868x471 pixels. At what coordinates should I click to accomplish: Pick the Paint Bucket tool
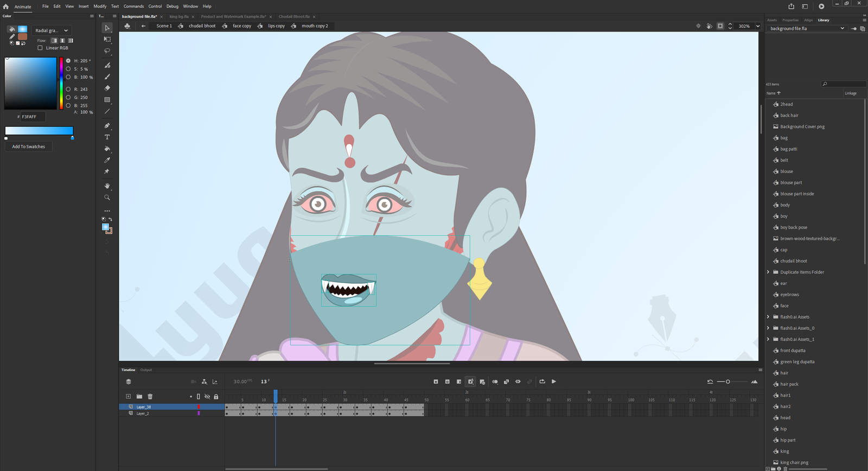tap(107, 149)
